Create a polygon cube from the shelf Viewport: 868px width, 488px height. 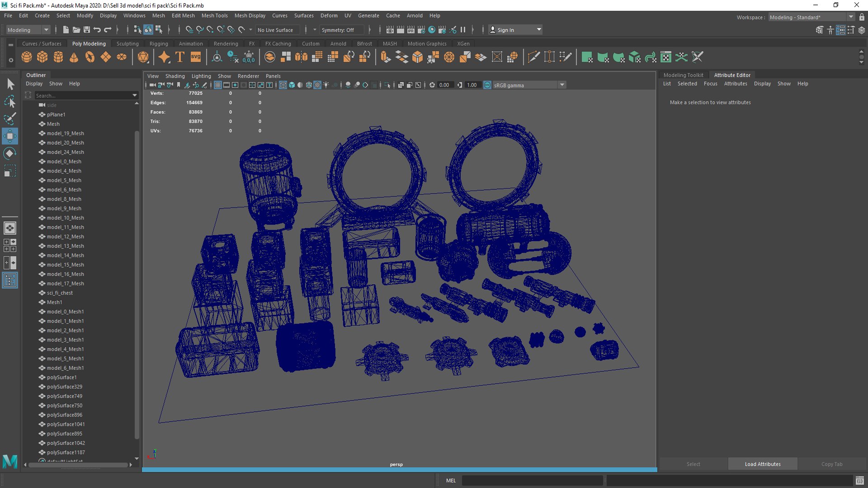click(42, 57)
